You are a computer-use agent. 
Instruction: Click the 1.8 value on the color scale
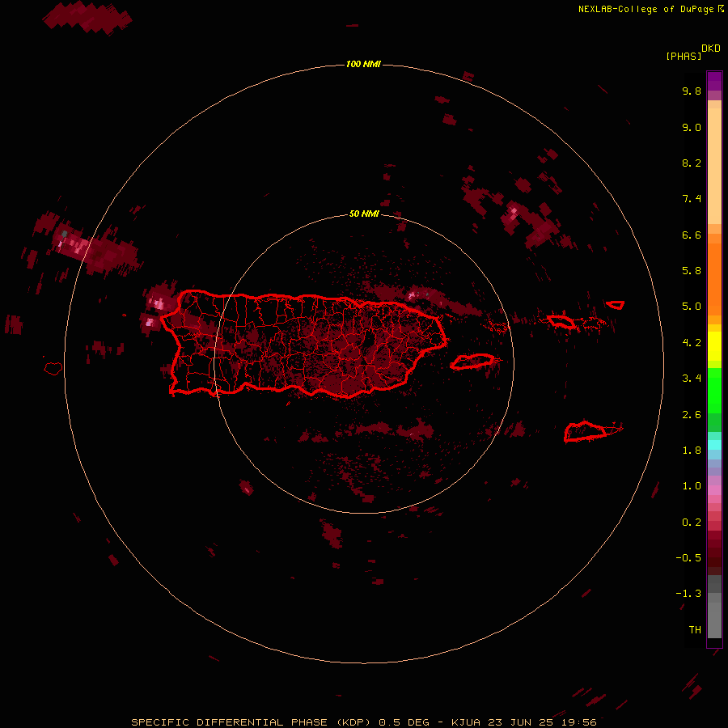click(x=692, y=451)
